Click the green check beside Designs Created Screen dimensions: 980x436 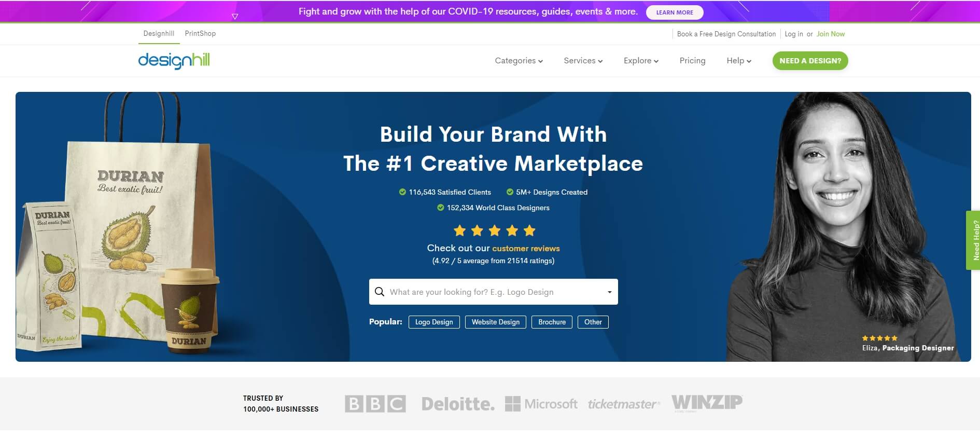click(x=510, y=192)
